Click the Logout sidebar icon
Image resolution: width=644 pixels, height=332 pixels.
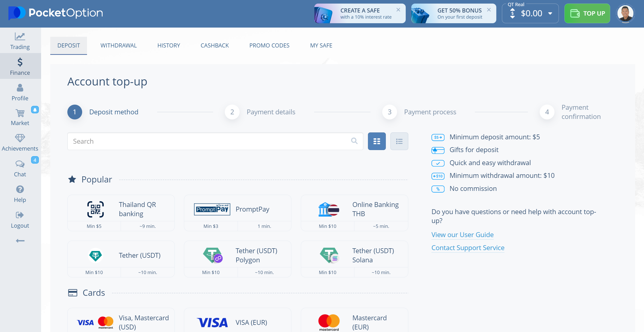point(20,215)
